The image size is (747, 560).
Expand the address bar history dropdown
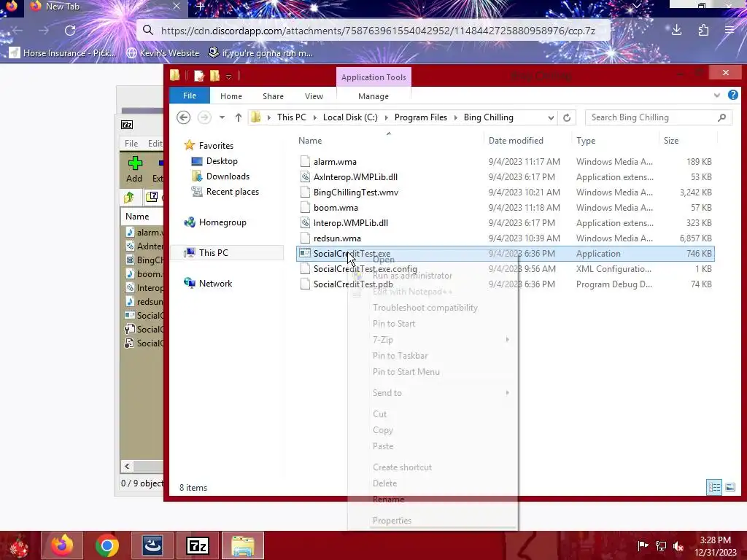click(551, 117)
